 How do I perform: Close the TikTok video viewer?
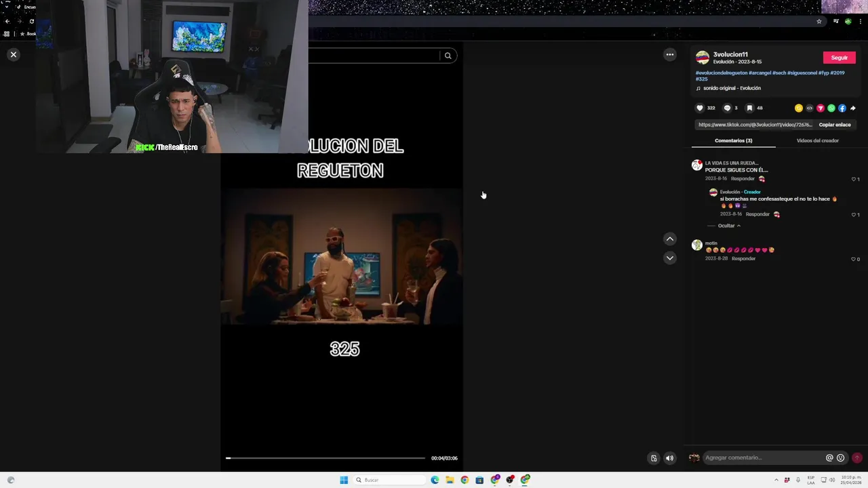[13, 54]
